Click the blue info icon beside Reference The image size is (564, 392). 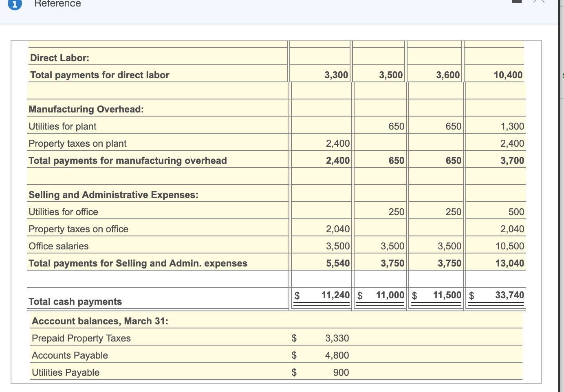tap(14, 4)
